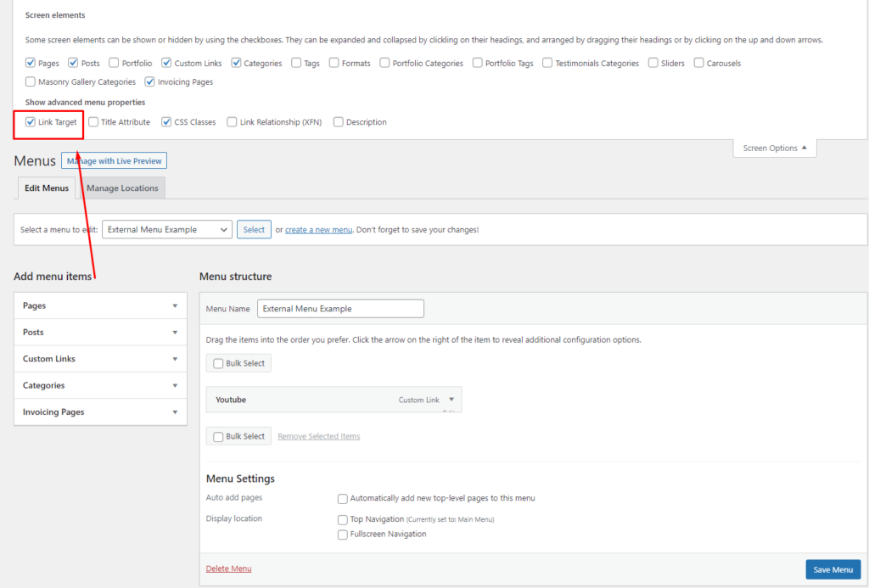Viewport: 869px width, 588px height.
Task: Collapse the Screen Options panel
Action: pyautogui.click(x=773, y=148)
